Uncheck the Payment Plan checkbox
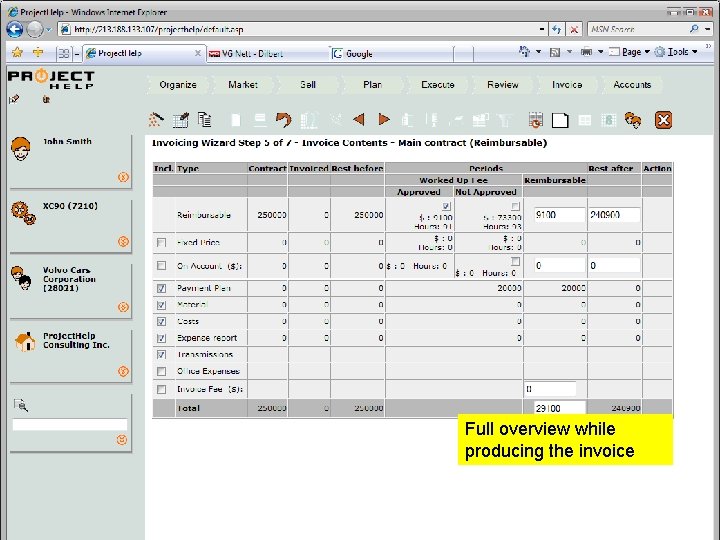 coord(161,288)
